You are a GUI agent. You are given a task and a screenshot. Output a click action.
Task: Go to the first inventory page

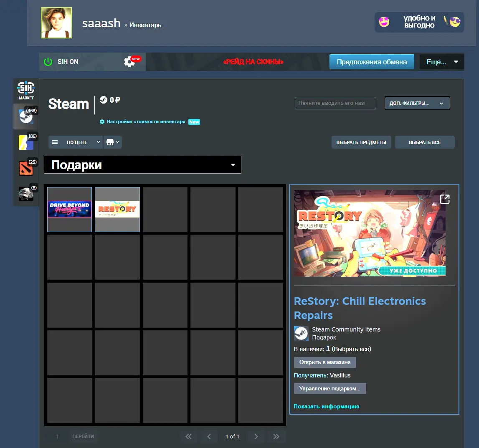pos(188,436)
